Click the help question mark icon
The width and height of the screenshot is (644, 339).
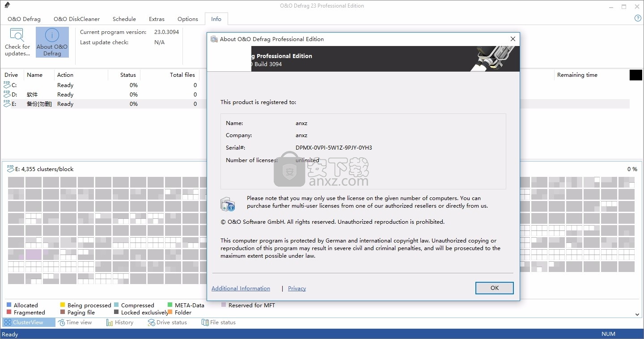638,18
